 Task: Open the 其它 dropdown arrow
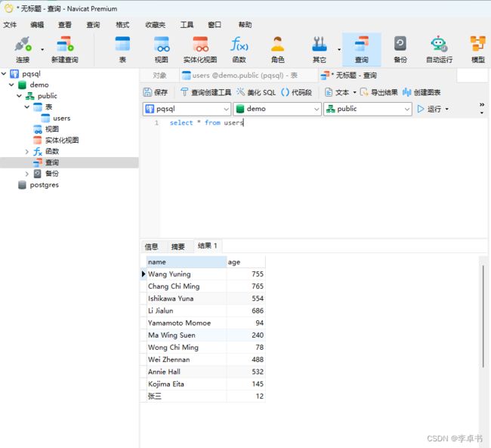339,50
